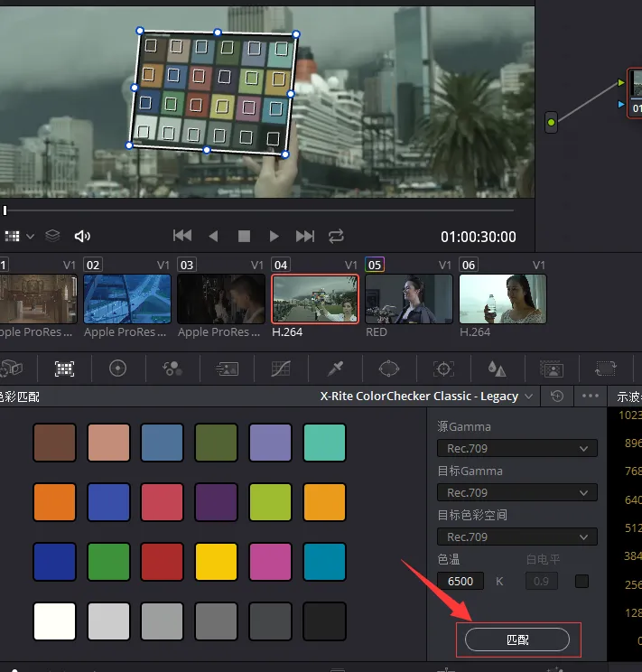Image resolution: width=642 pixels, height=672 pixels.
Task: Click the light skin pink swatch
Action: [108, 443]
